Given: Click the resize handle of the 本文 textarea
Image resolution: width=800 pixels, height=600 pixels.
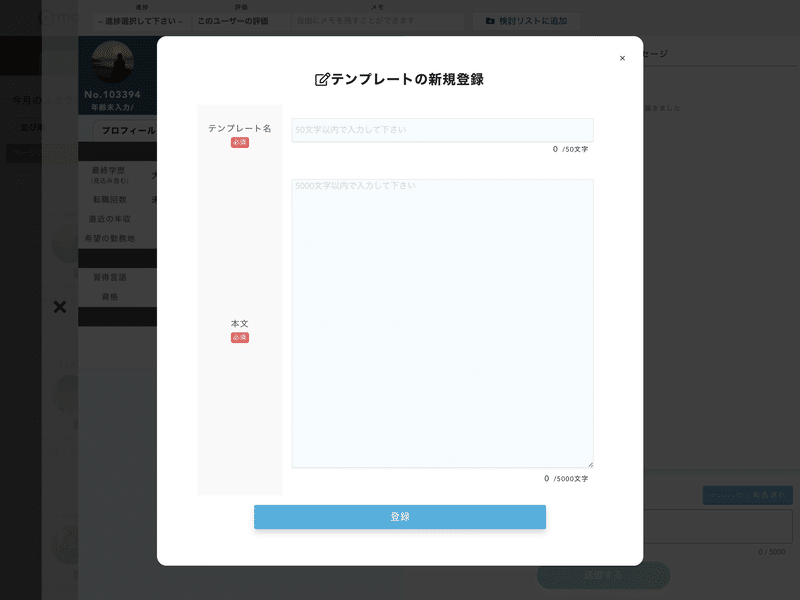Looking at the screenshot, I should click(590, 465).
